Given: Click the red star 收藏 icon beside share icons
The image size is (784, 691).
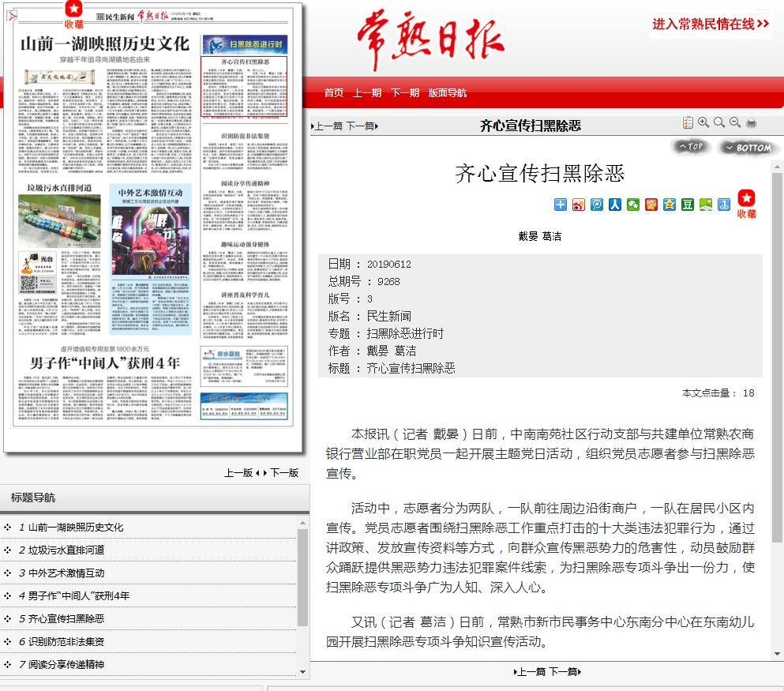Looking at the screenshot, I should click(x=747, y=204).
